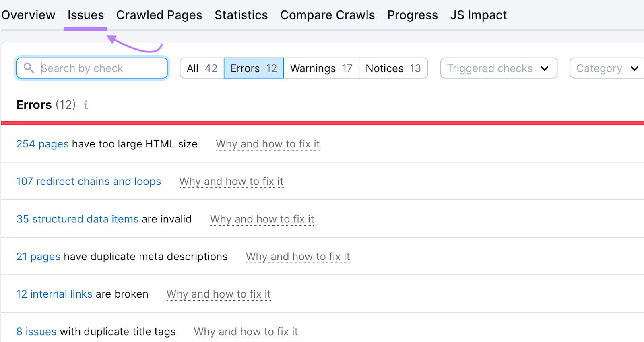Open the 107 redirect chains and loops link

pos(89,181)
